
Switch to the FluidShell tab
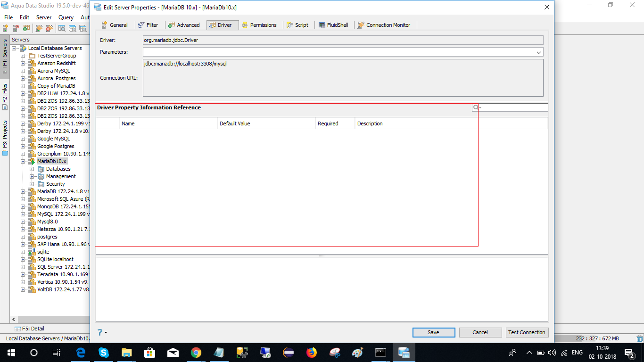[x=334, y=25]
